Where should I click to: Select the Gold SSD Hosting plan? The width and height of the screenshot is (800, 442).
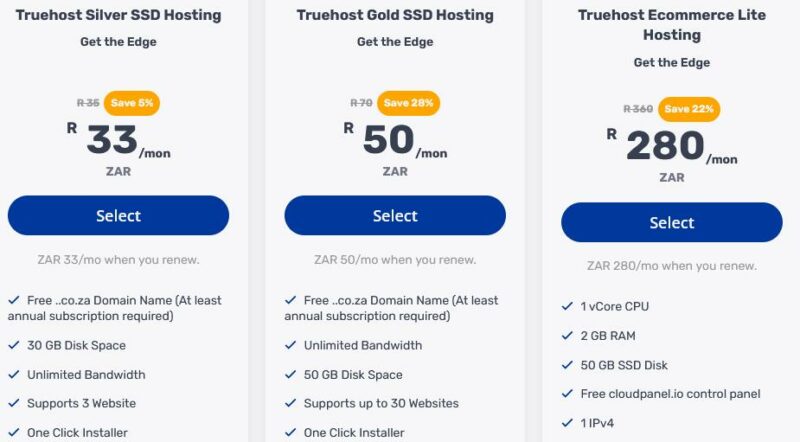point(395,215)
